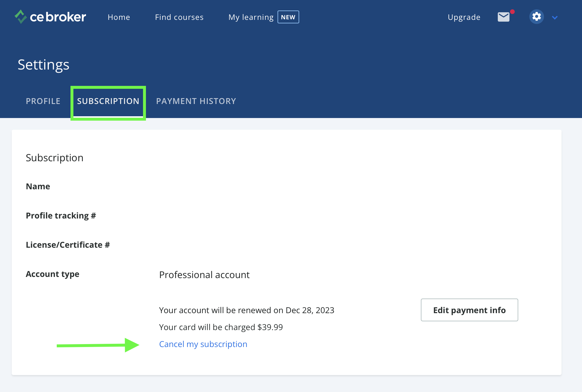Viewport: 582px width, 392px height.
Task: Click the Professional account text
Action: point(204,275)
